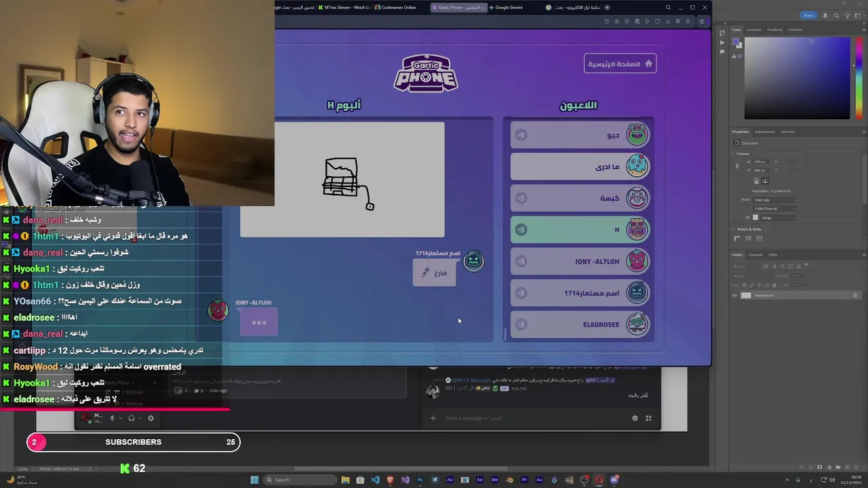
Task: Select player كبسة in the players list
Action: point(580,198)
